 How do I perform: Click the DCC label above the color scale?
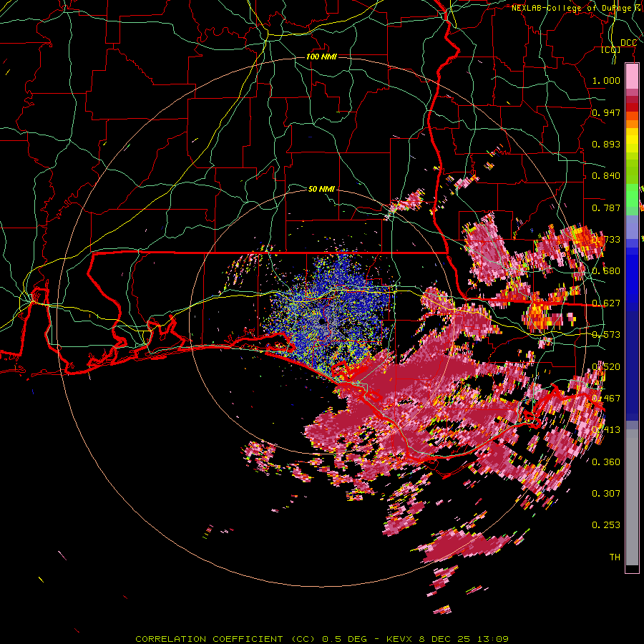point(628,43)
